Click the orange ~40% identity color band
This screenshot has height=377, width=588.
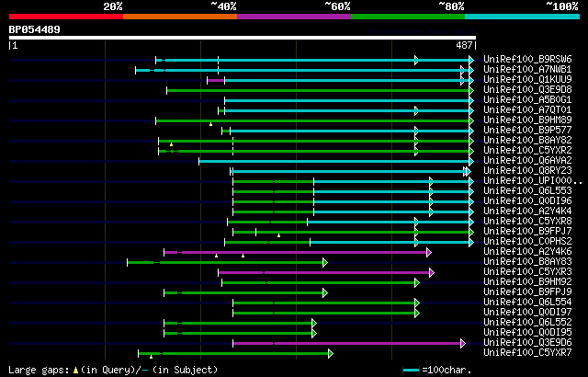click(180, 17)
